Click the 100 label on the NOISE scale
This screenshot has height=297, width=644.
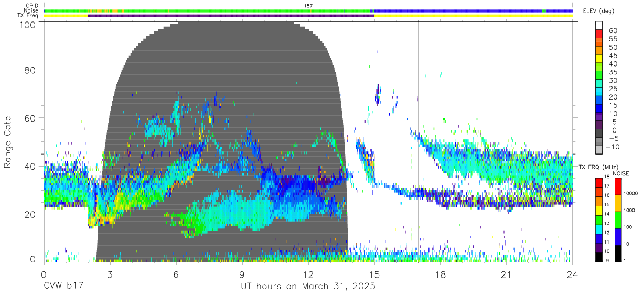628,227
